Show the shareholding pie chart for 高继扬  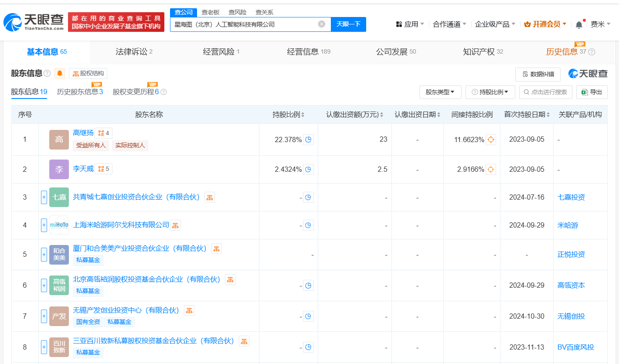point(308,139)
